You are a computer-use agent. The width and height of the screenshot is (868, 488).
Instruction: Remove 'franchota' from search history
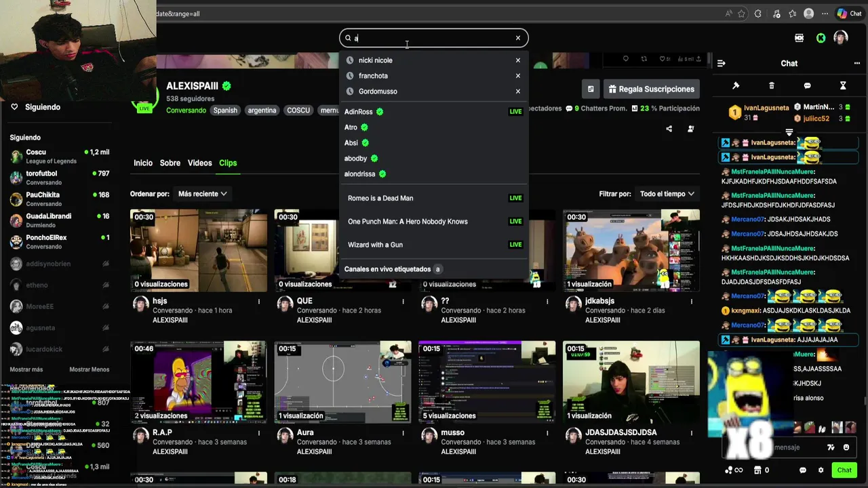[518, 76]
